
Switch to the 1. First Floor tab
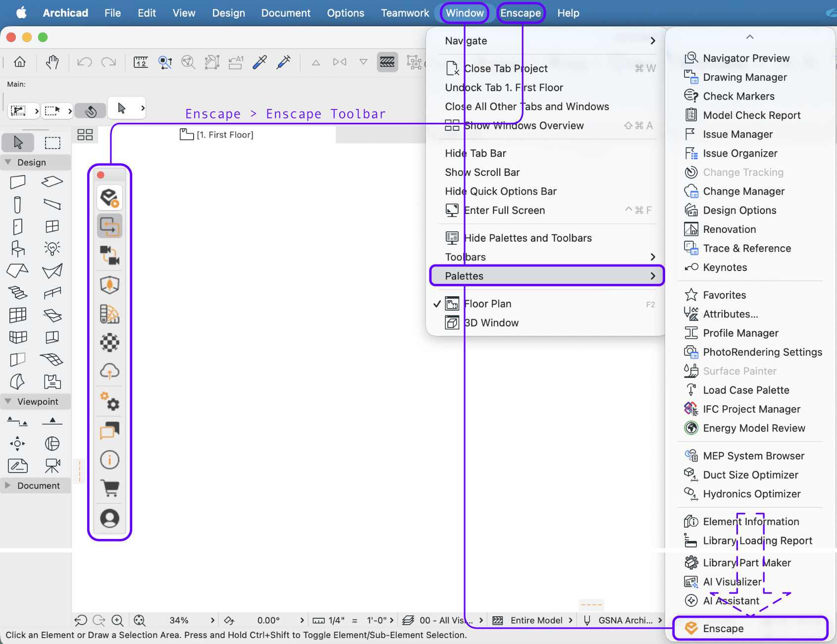pyautogui.click(x=217, y=134)
